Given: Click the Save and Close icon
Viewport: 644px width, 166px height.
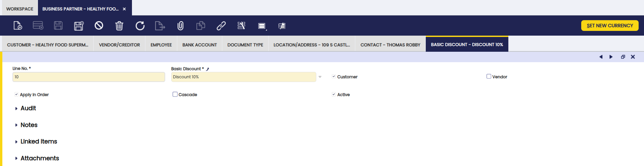Looking at the screenshot, I should click(x=79, y=26).
